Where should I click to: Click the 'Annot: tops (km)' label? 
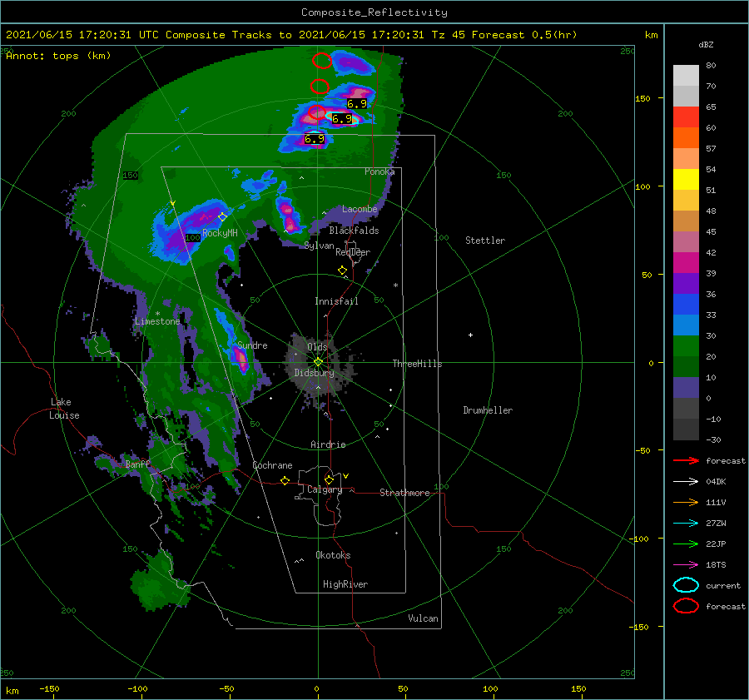pyautogui.click(x=58, y=56)
